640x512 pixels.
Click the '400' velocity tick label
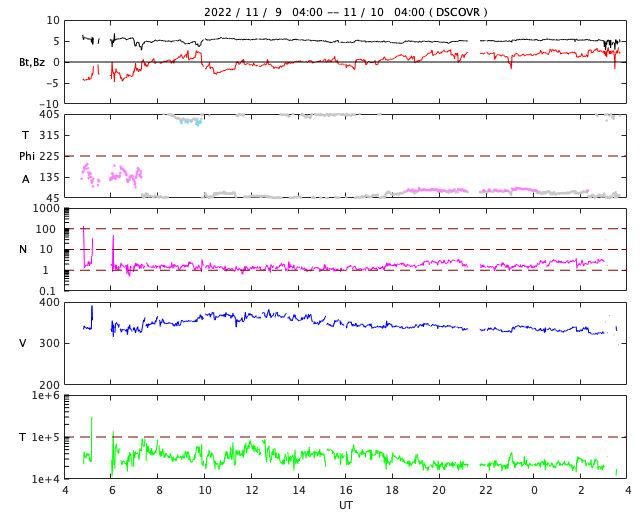click(49, 303)
